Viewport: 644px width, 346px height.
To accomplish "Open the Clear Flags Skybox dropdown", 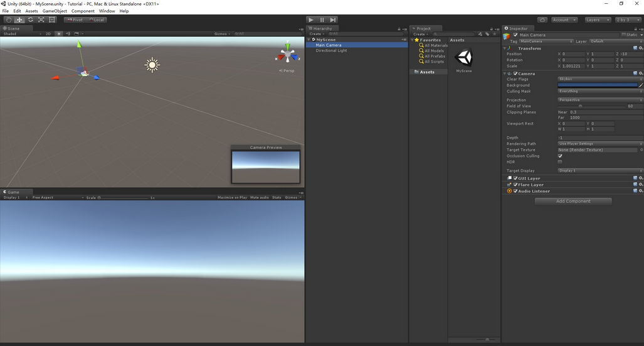I will pyautogui.click(x=599, y=79).
